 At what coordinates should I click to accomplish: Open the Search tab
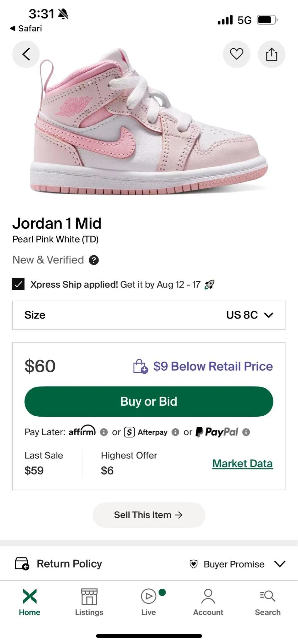pos(267,602)
